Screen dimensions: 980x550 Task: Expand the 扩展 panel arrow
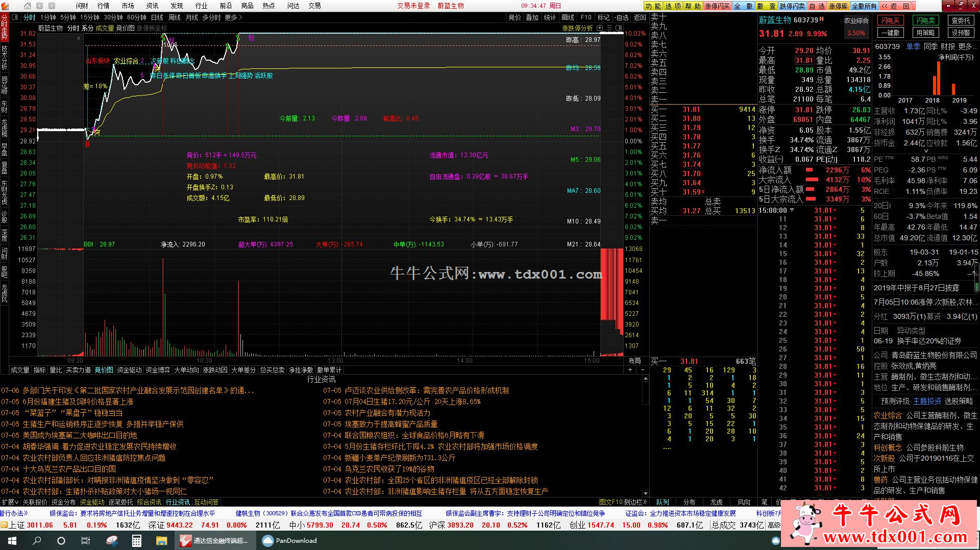(x=10, y=502)
